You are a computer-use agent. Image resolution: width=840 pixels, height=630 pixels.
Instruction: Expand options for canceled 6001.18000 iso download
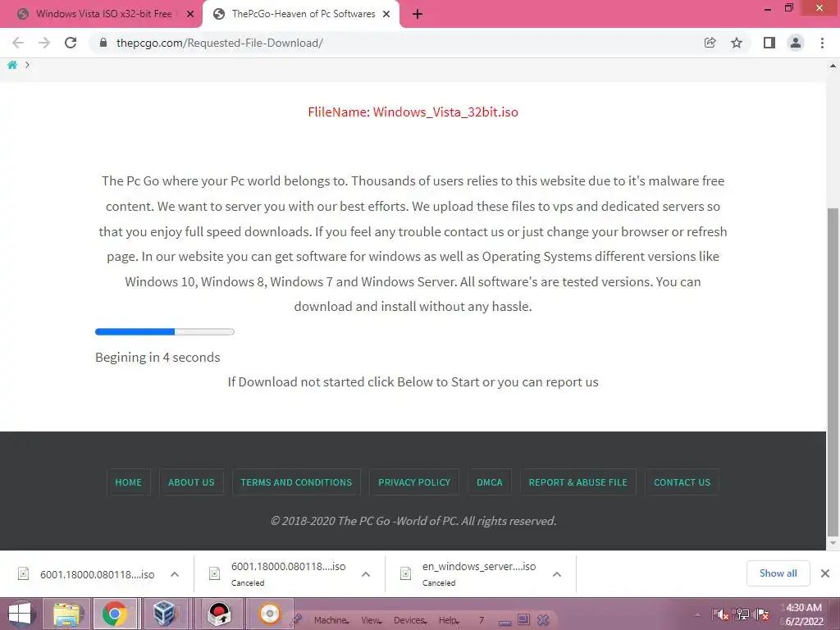click(366, 574)
